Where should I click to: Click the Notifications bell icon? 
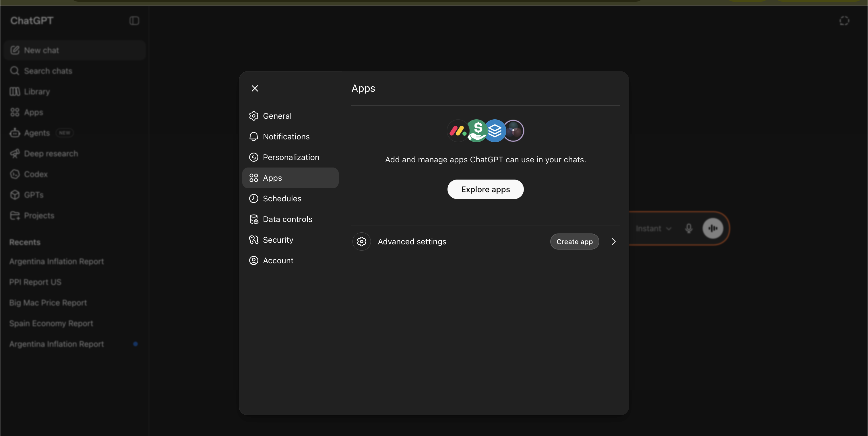pyautogui.click(x=253, y=136)
